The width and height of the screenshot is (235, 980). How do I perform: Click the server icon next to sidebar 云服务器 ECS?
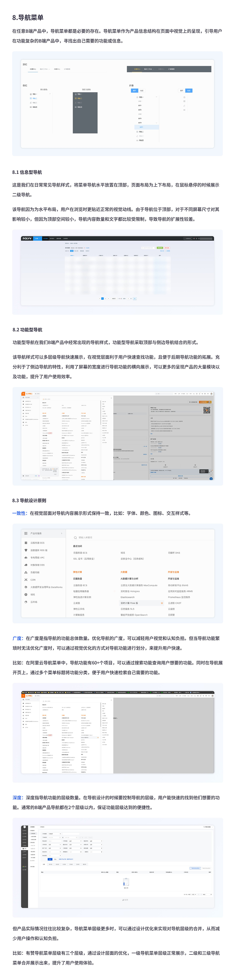tap(26, 543)
